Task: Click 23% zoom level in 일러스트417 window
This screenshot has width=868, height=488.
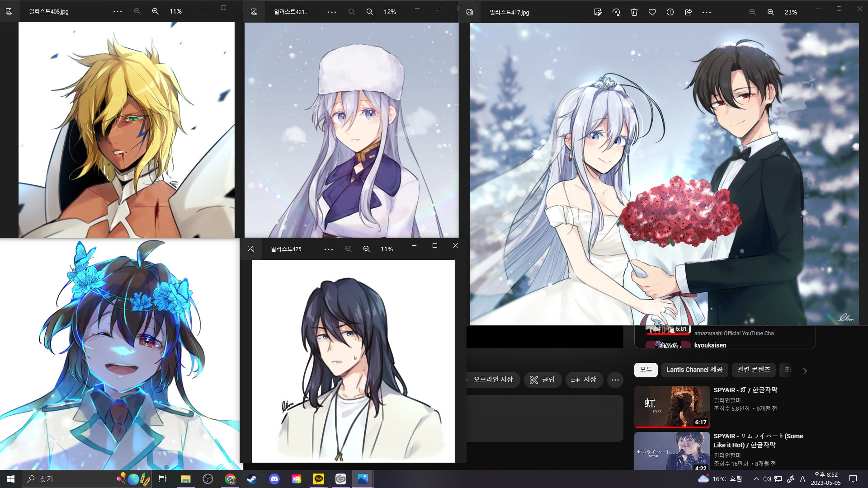Action: [791, 12]
